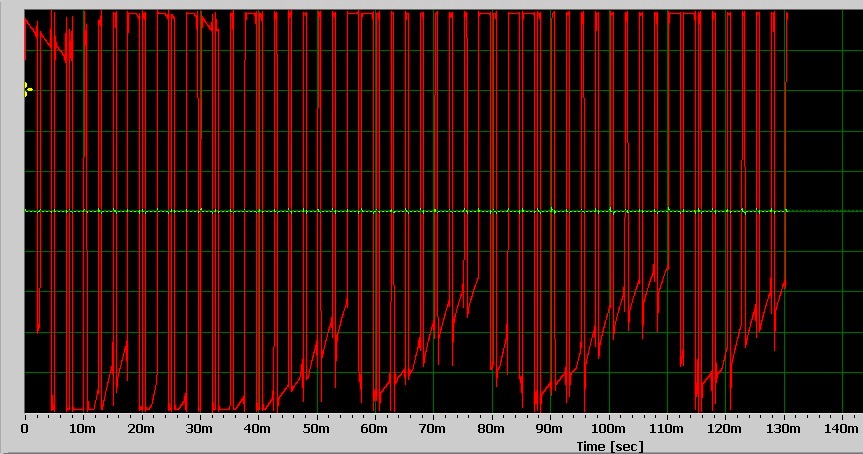Click the "Time [sec]" axis title

609,446
